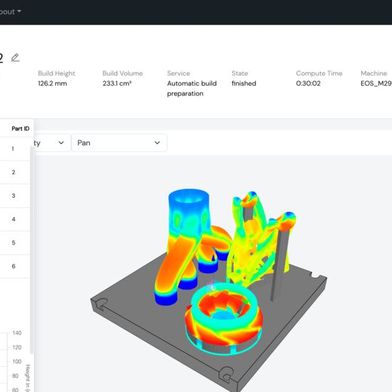Click the Build Height value 126.2 mm

pos(52,83)
